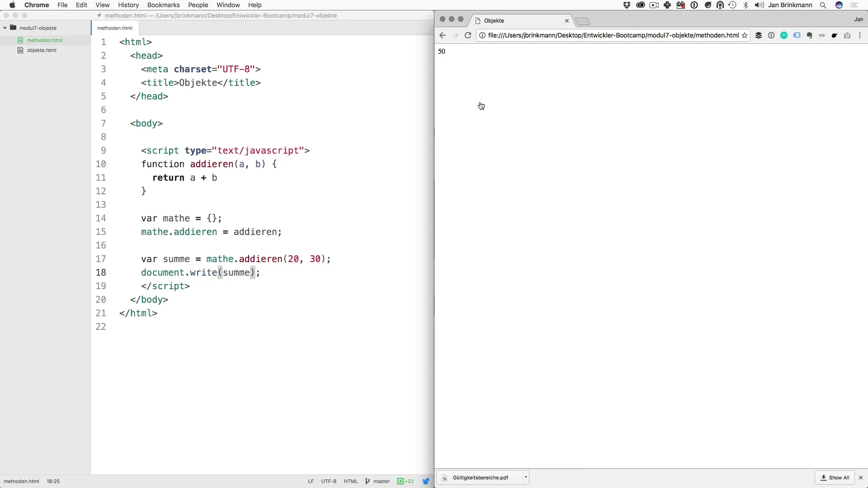Image resolution: width=868 pixels, height=488 pixels.
Task: Open the Help menu
Action: coord(255,5)
